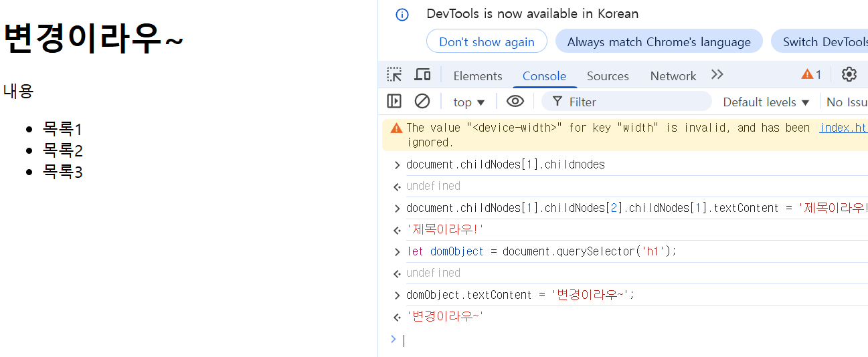This screenshot has height=357, width=868.
Task: Click Always match Chrome's language button
Action: (659, 41)
